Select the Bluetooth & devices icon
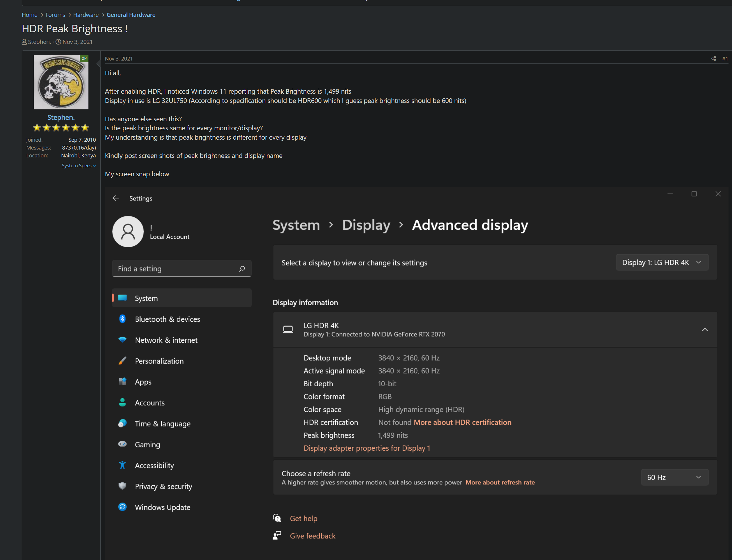Viewport: 732px width, 560px height. point(123,319)
